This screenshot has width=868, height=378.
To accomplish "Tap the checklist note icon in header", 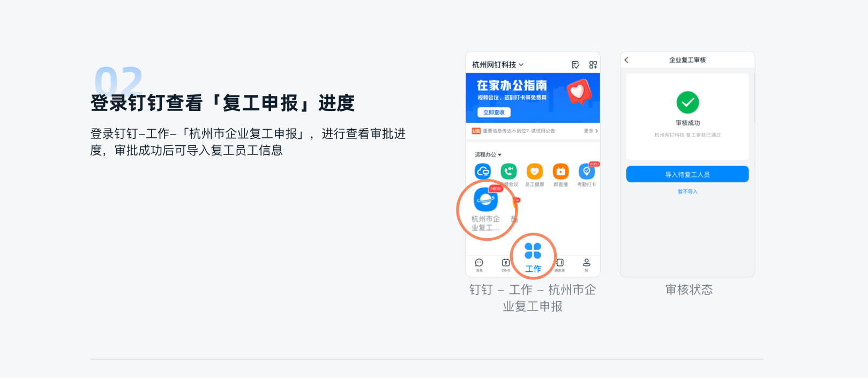I will pos(575,65).
